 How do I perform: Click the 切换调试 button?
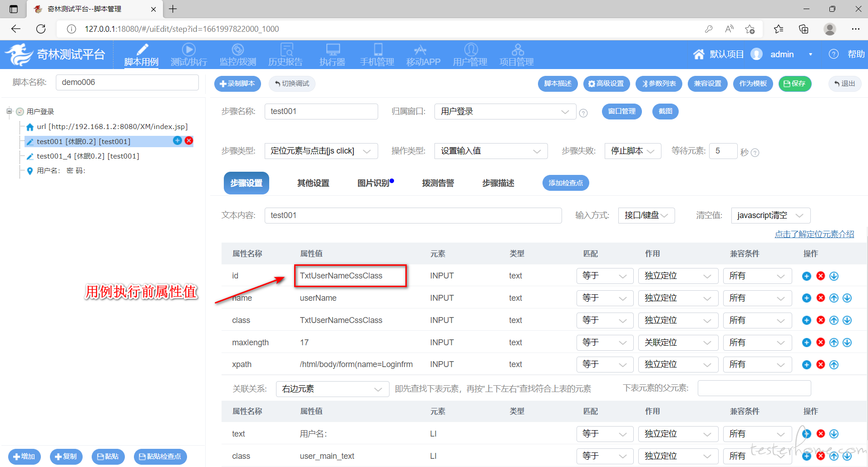tap(292, 84)
